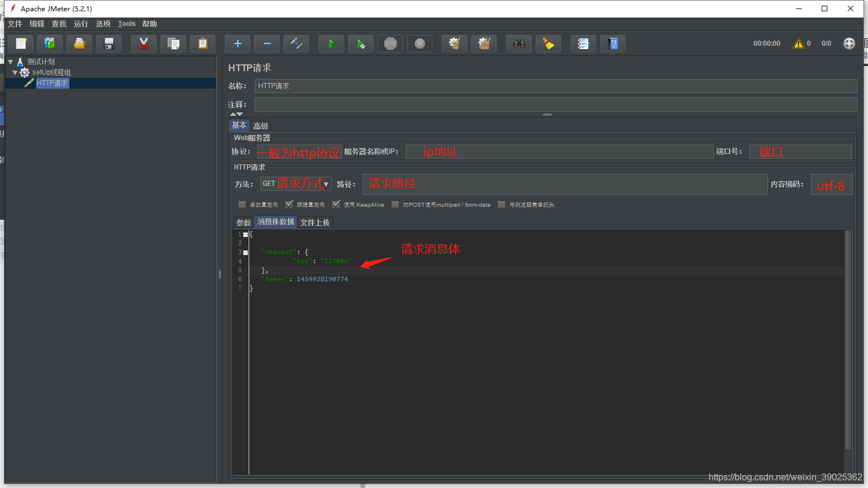The height and width of the screenshot is (488, 868).
Task: Collapse all tree nodes with the minus icon
Action: [267, 43]
